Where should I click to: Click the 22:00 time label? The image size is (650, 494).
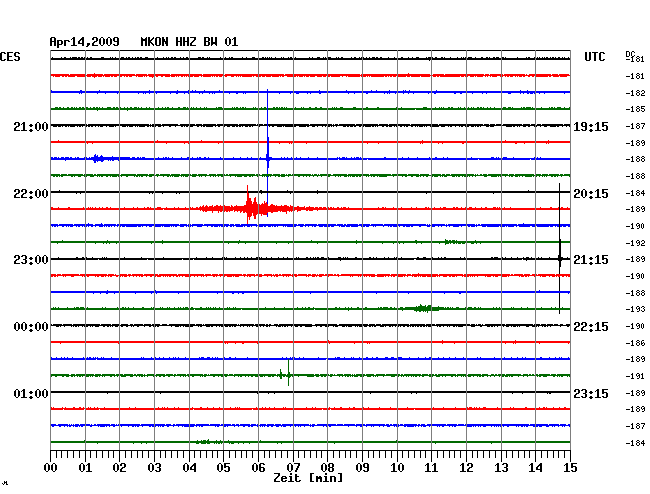(31, 194)
